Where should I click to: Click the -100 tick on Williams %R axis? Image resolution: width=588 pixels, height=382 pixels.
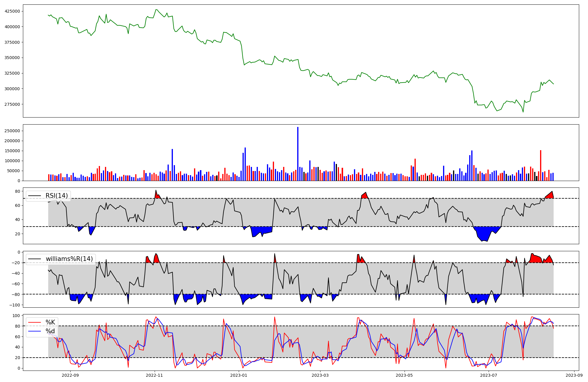(x=15, y=305)
